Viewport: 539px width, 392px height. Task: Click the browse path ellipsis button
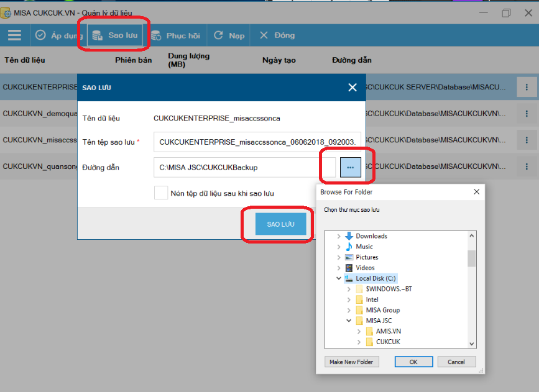point(350,167)
